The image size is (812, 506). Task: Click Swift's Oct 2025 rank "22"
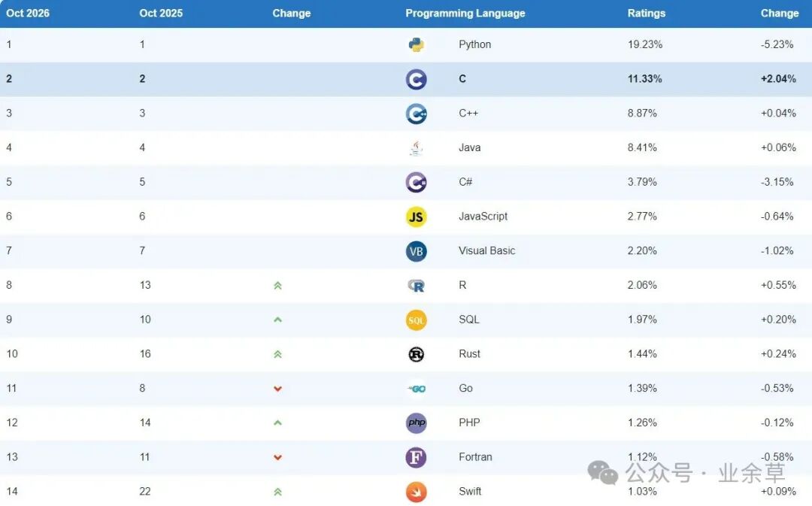[x=145, y=491]
